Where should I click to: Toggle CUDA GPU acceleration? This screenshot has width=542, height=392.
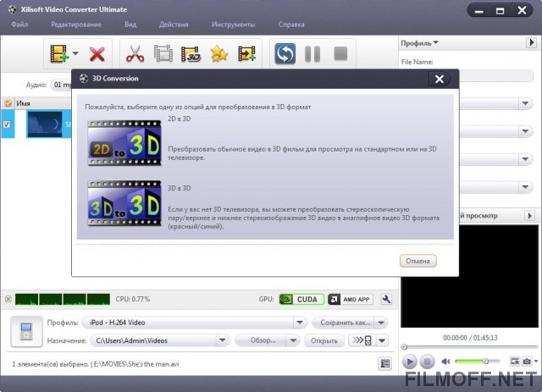point(301,300)
